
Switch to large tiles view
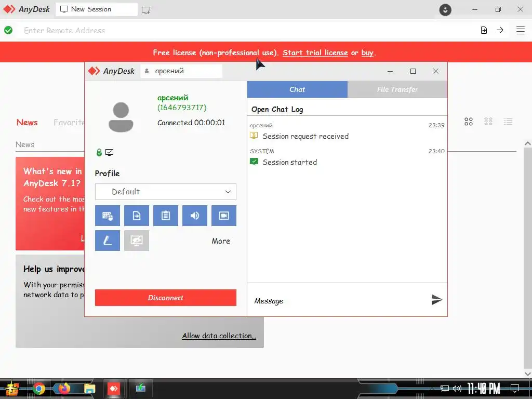click(469, 122)
